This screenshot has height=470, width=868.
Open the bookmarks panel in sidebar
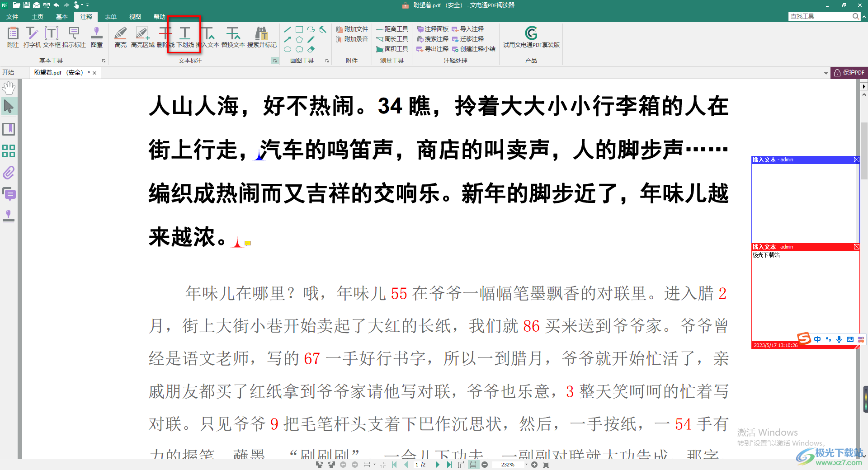pos(9,129)
